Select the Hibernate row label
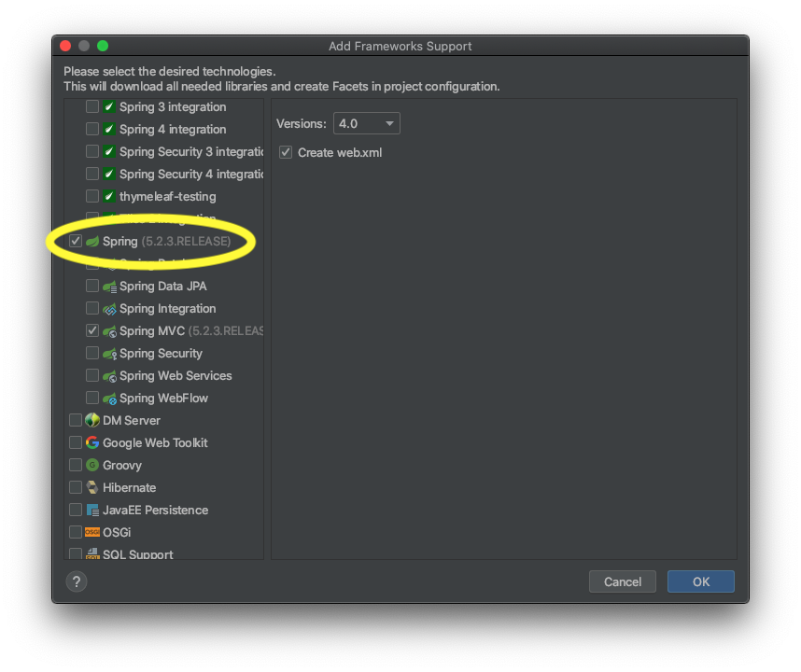 tap(129, 487)
